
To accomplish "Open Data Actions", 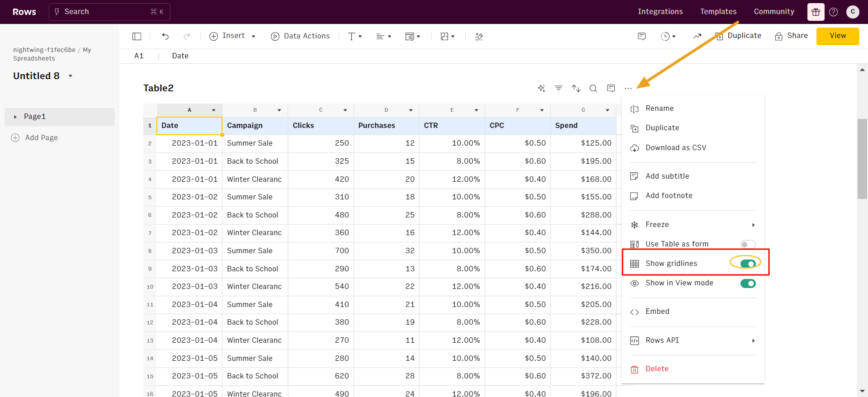I will 300,36.
